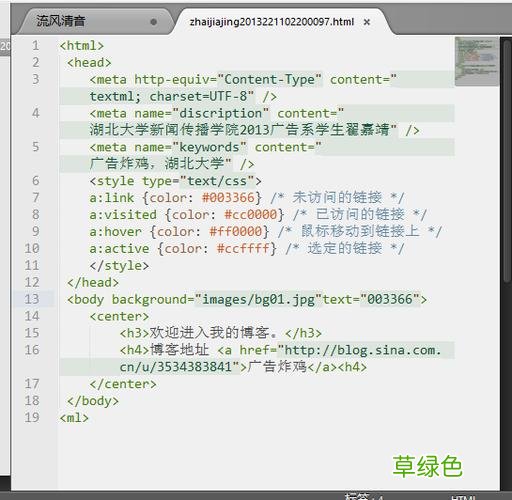
Task: Click the 鼠标移动到链接上 comment
Action: click(x=360, y=231)
